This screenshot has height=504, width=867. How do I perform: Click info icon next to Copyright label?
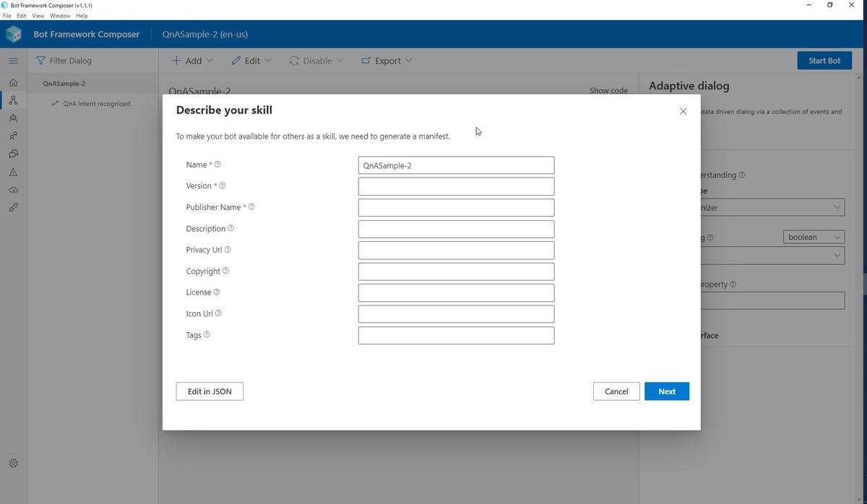click(x=225, y=271)
